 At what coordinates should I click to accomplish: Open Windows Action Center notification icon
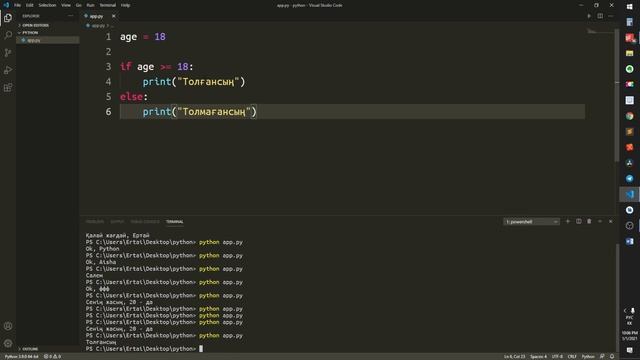click(629, 350)
